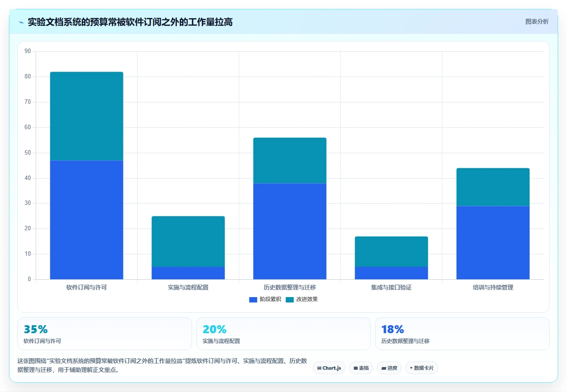Click the 软件订阅与许可 x-axis label
Screen dimensions: 567x392
[x=86, y=287]
